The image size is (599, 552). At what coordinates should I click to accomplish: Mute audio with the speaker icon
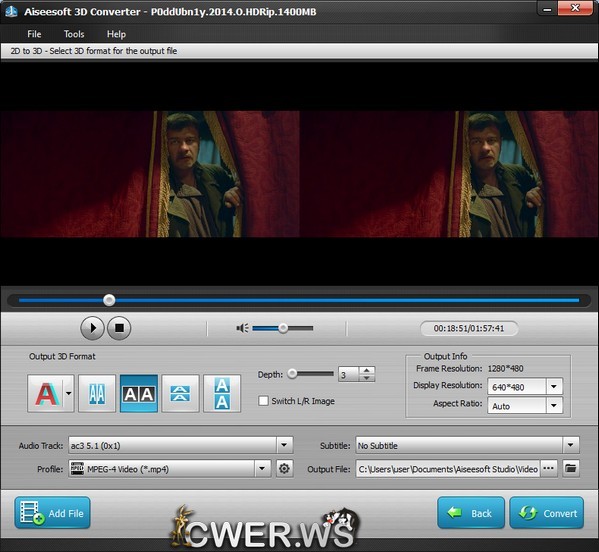point(242,328)
